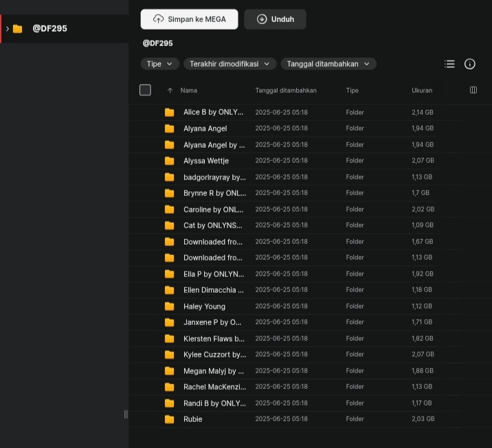Viewport: 492px width, 448px height.
Task: Click folder icon of Haley Young
Action: (170, 306)
